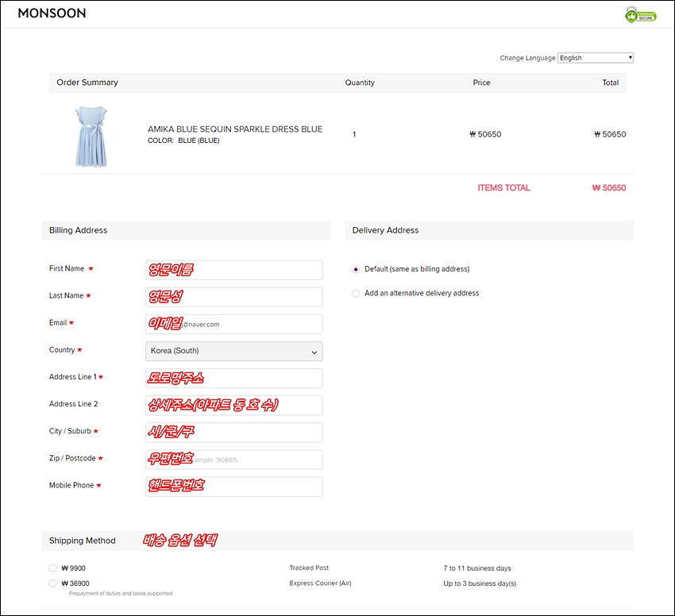Open the Change Language dropdown
The width and height of the screenshot is (675, 616).
click(596, 58)
